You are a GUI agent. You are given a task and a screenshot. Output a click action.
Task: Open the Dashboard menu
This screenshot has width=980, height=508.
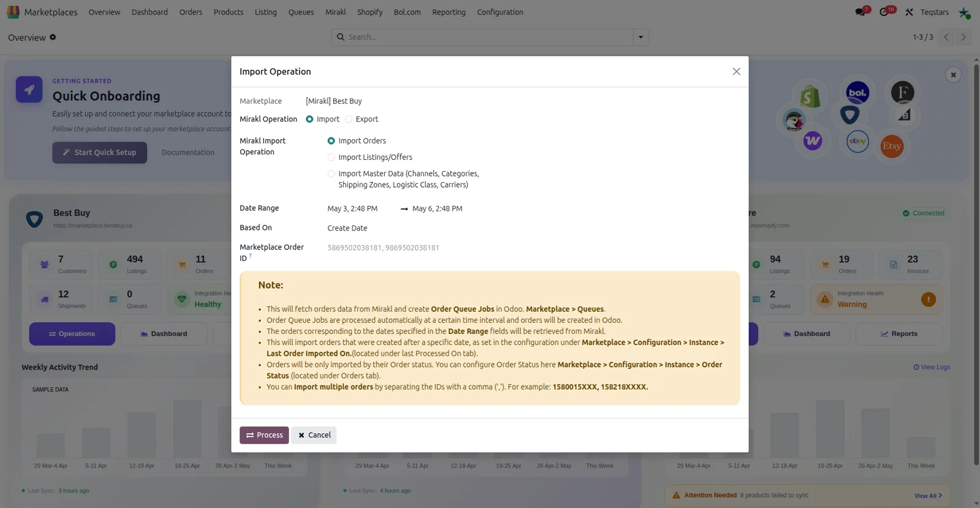[x=149, y=12]
